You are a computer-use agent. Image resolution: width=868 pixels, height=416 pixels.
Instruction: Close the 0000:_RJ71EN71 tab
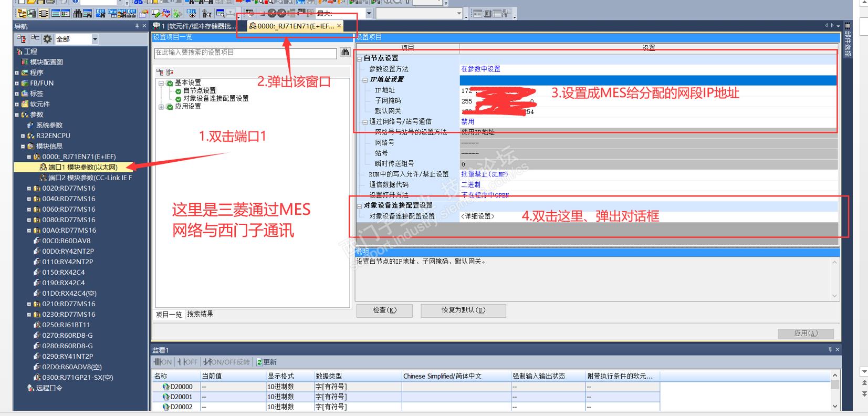coord(339,26)
